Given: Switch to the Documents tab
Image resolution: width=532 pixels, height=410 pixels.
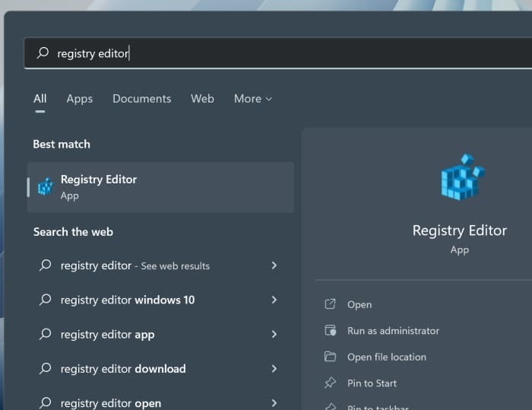Looking at the screenshot, I should pos(141,99).
